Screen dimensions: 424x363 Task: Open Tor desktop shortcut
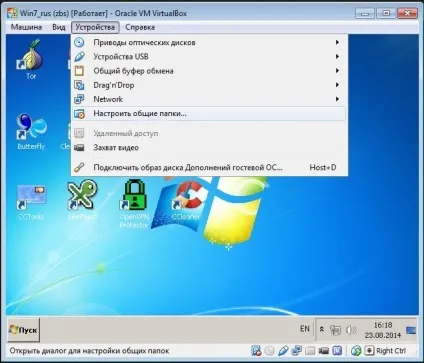[31, 59]
